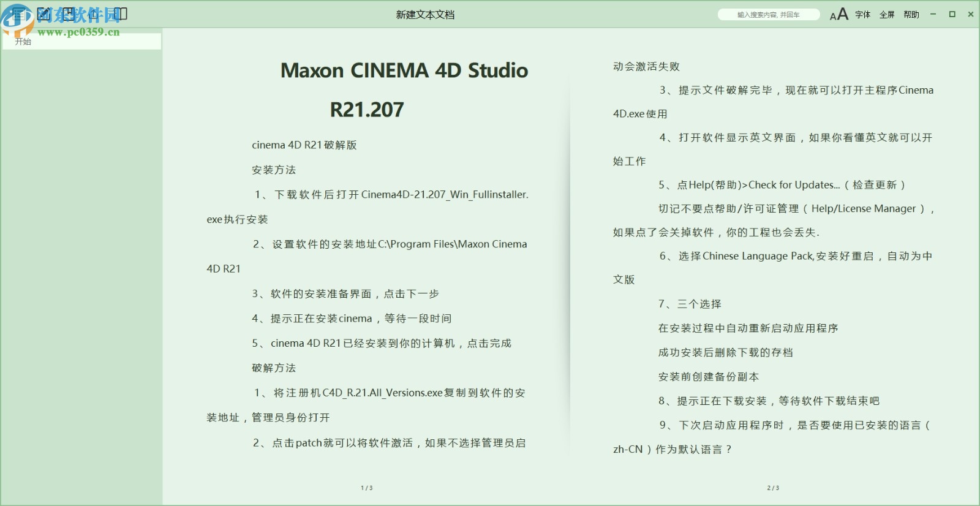Viewport: 980px width, 506px height.
Task: Maximize the reader window
Action: pos(952,14)
